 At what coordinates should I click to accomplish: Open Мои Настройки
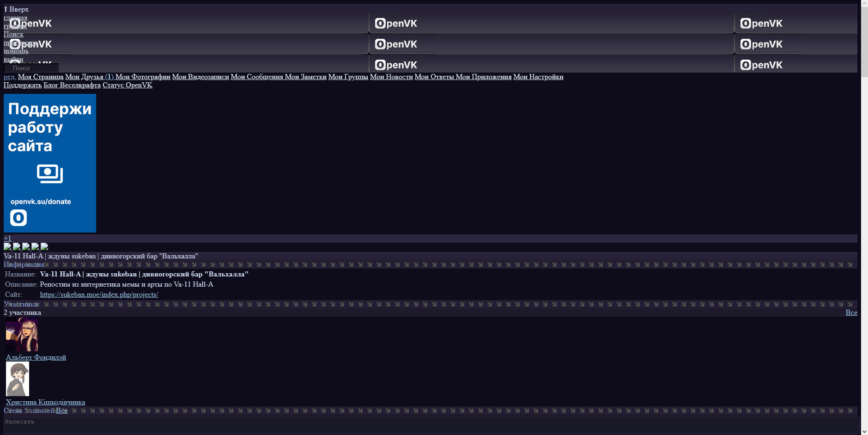tap(539, 77)
